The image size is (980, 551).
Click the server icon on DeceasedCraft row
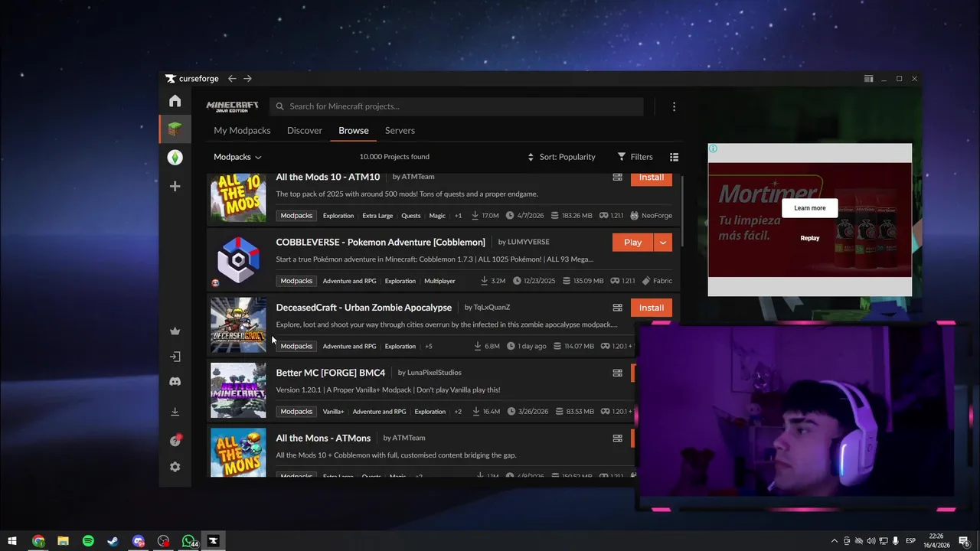tap(617, 308)
